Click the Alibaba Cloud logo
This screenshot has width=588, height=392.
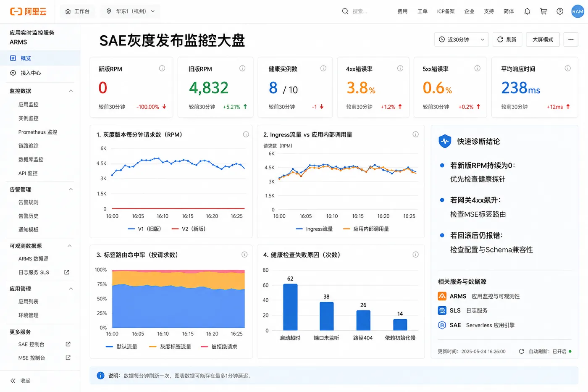pos(28,11)
